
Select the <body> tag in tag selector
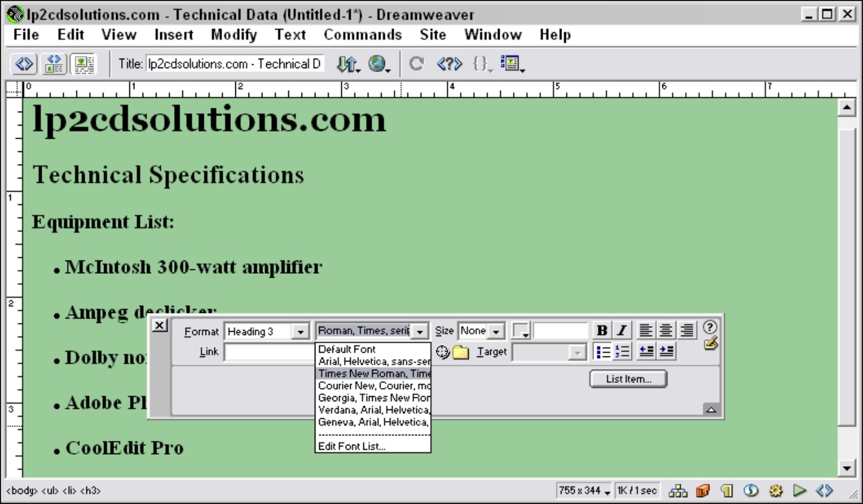click(x=23, y=491)
